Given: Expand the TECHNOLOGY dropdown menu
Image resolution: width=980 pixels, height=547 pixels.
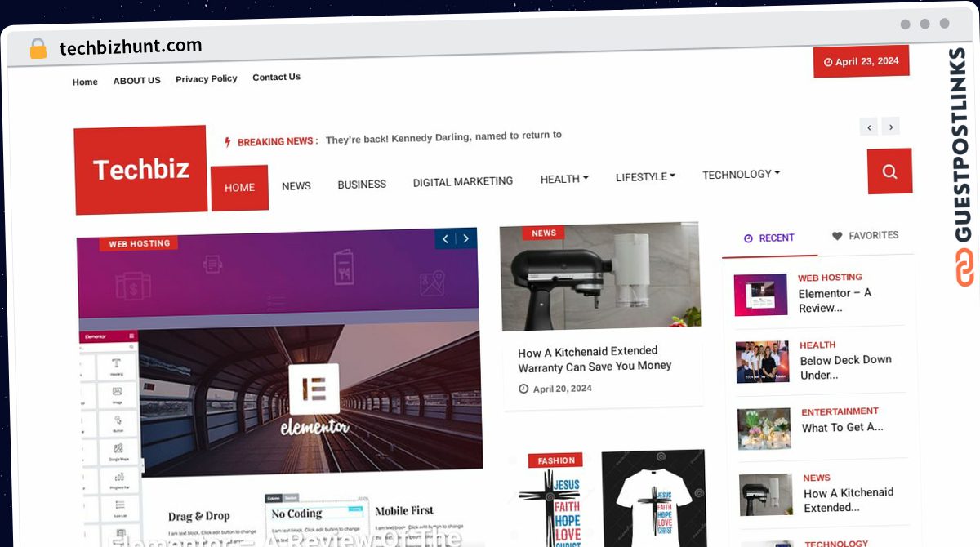Looking at the screenshot, I should [x=741, y=174].
